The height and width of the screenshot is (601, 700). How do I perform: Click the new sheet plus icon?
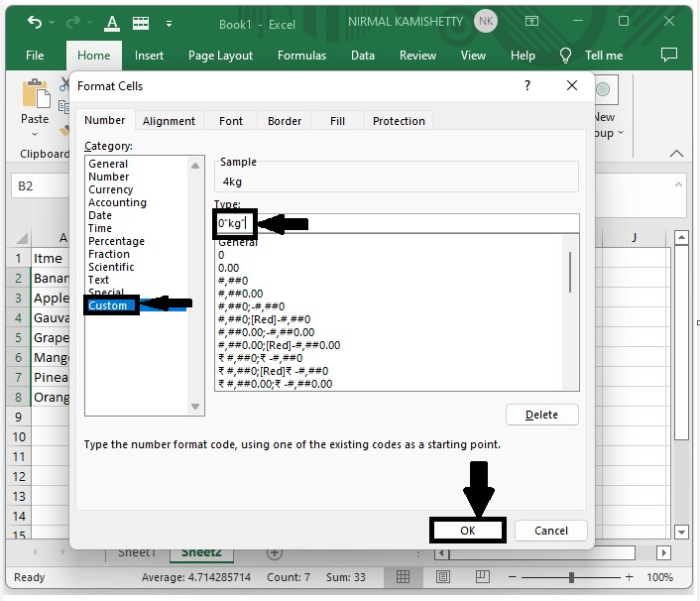275,553
